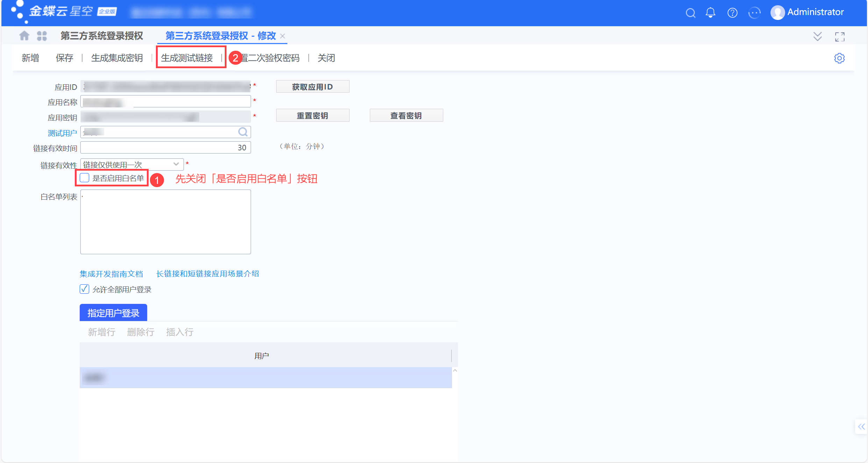Open the chat bubble icon in header
The height and width of the screenshot is (463, 868).
pyautogui.click(x=754, y=13)
